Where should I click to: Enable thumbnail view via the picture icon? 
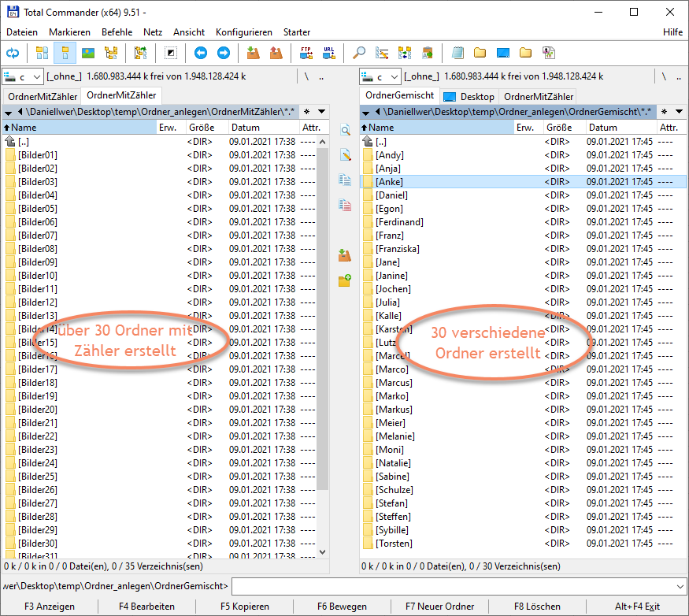pos(88,54)
